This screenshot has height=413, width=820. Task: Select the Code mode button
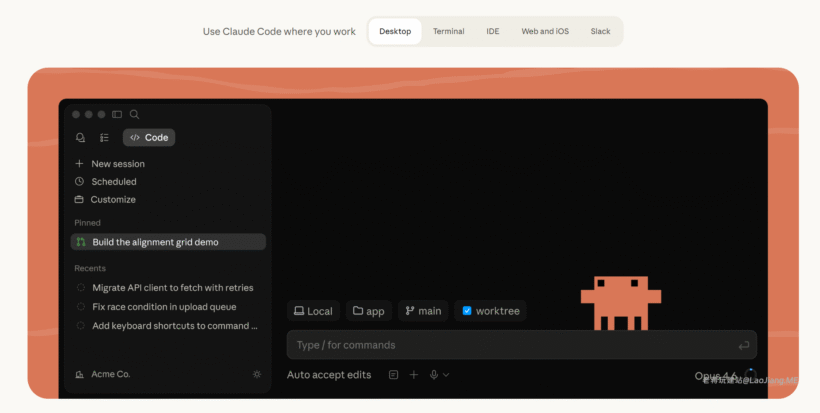pyautogui.click(x=149, y=137)
